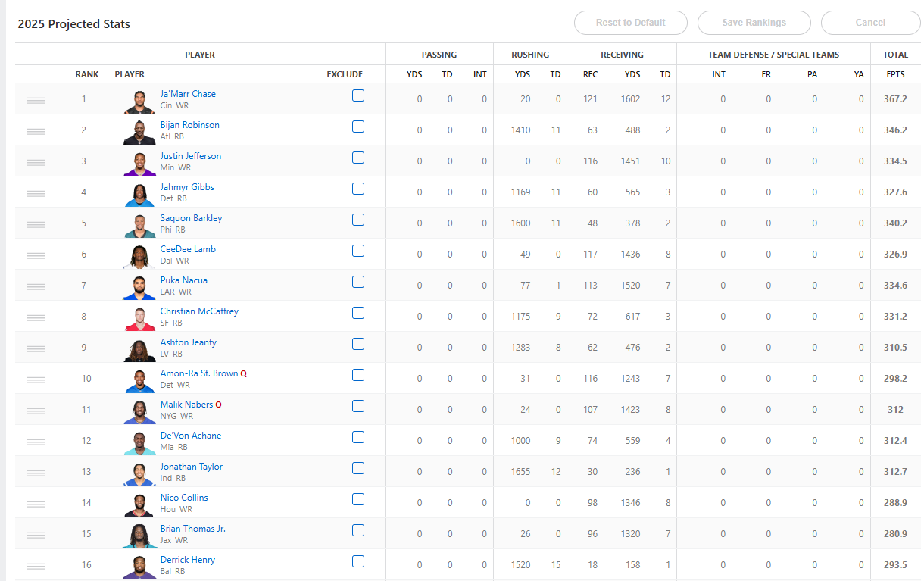Click drag handle beside Bijan Robinson
Viewport: 924px width, 581px height.
pyautogui.click(x=36, y=131)
